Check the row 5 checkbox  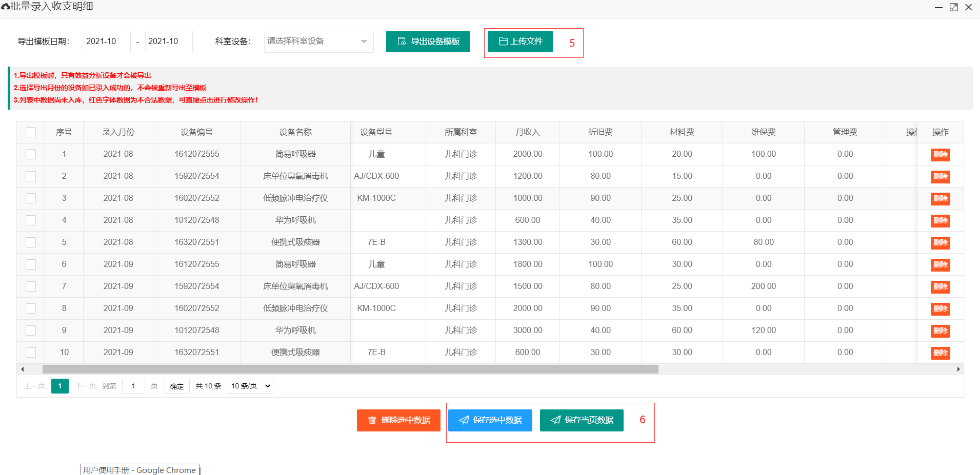click(31, 242)
